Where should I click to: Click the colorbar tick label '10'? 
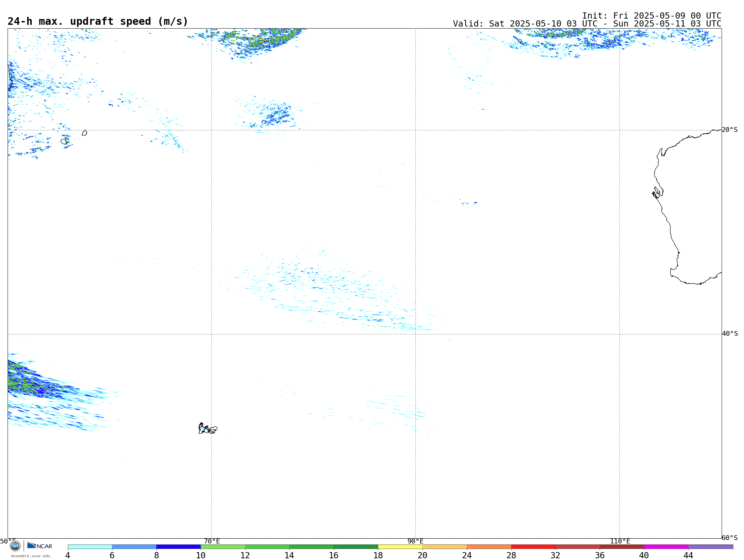click(x=201, y=555)
